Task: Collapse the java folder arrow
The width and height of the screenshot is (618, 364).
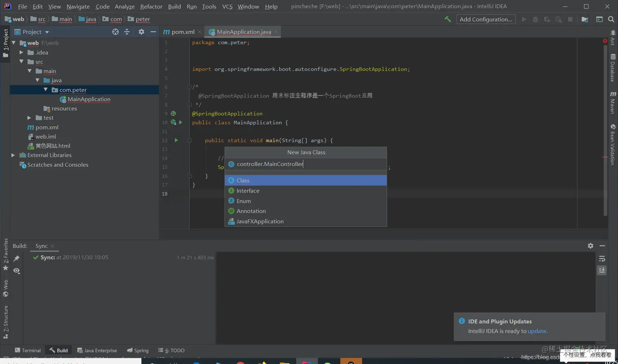Action: point(38,80)
